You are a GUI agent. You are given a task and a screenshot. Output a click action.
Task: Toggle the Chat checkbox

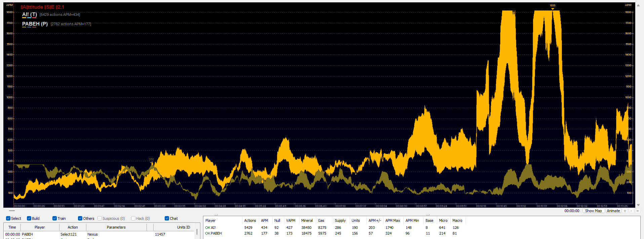(x=167, y=218)
